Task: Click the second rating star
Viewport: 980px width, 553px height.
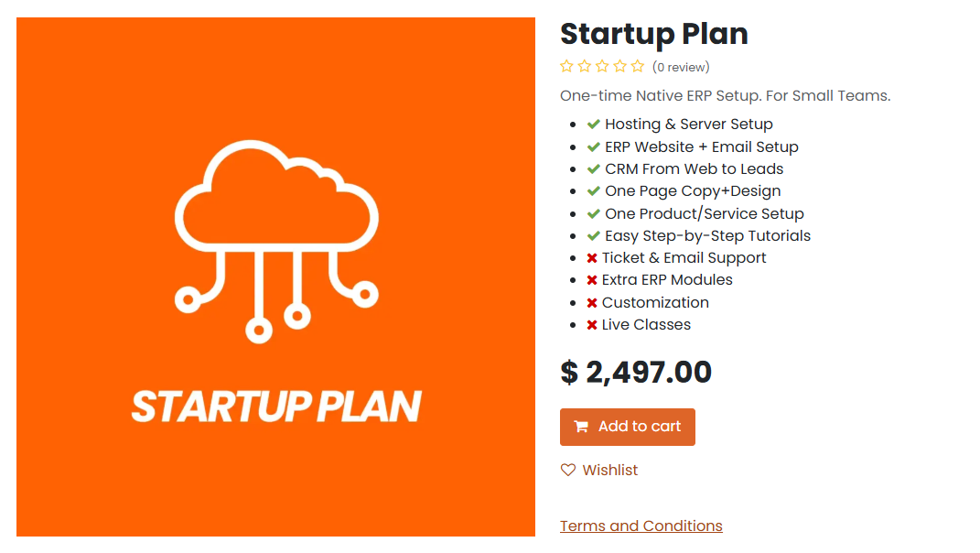Action: 585,66
